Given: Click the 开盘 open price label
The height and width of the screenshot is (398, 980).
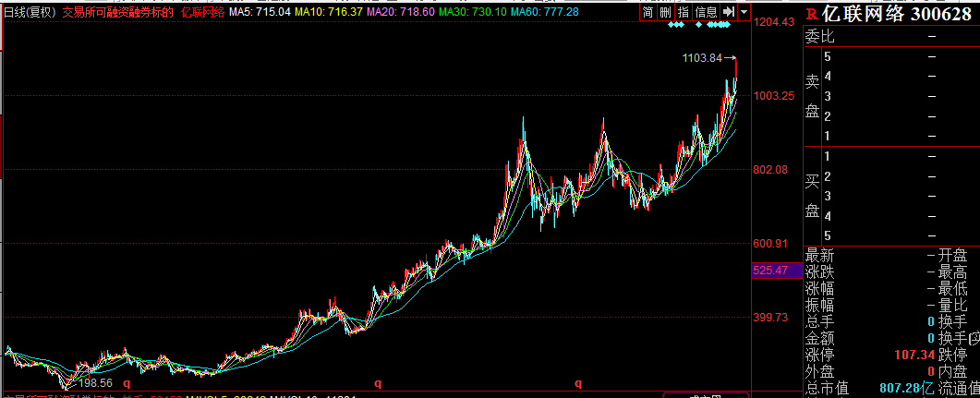Looking at the screenshot, I should (x=952, y=255).
